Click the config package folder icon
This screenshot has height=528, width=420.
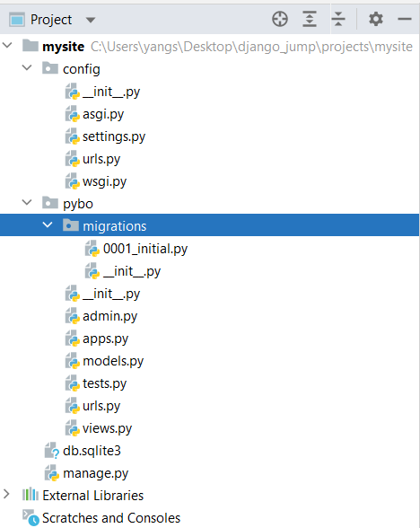coord(50,68)
